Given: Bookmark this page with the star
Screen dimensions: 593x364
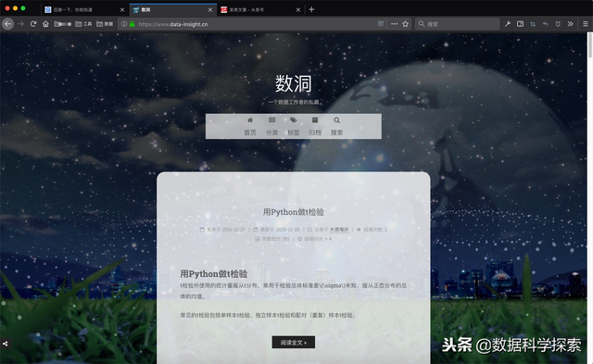Looking at the screenshot, I should [406, 24].
